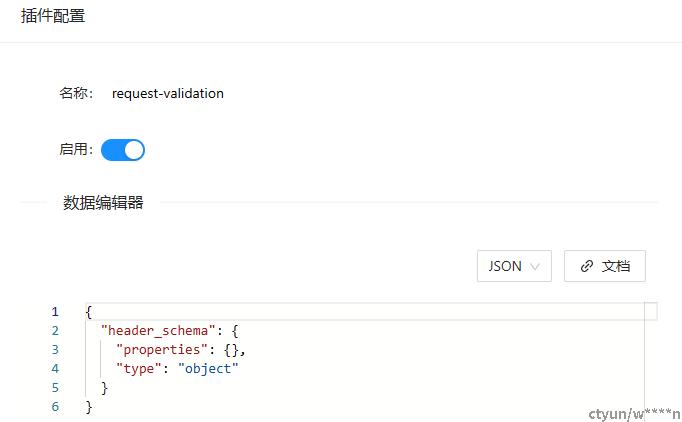This screenshot has width=682, height=422.
Task: Click line number 1 in editor gutter
Action: click(55, 312)
